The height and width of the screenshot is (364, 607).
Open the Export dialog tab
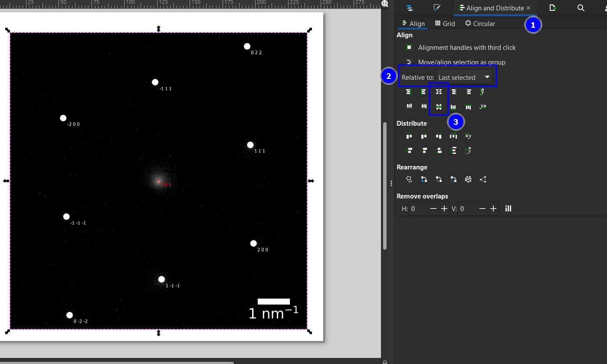pos(553,8)
